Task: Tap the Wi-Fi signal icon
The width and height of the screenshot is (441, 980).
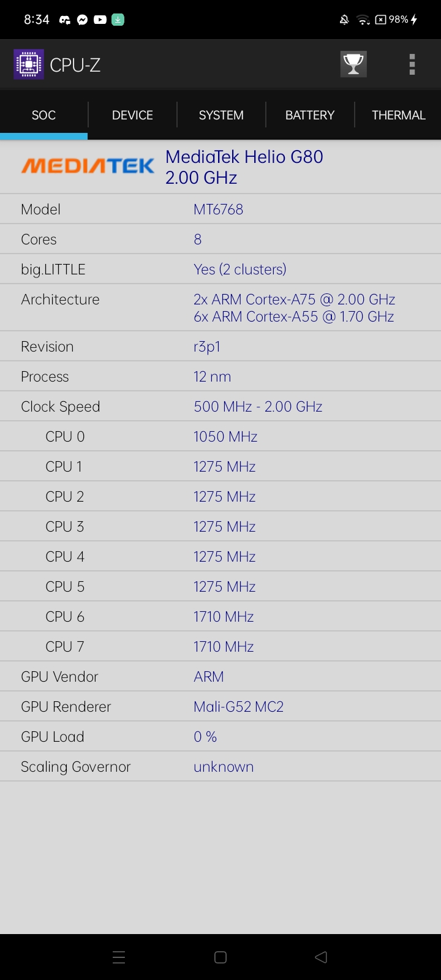Action: tap(363, 19)
